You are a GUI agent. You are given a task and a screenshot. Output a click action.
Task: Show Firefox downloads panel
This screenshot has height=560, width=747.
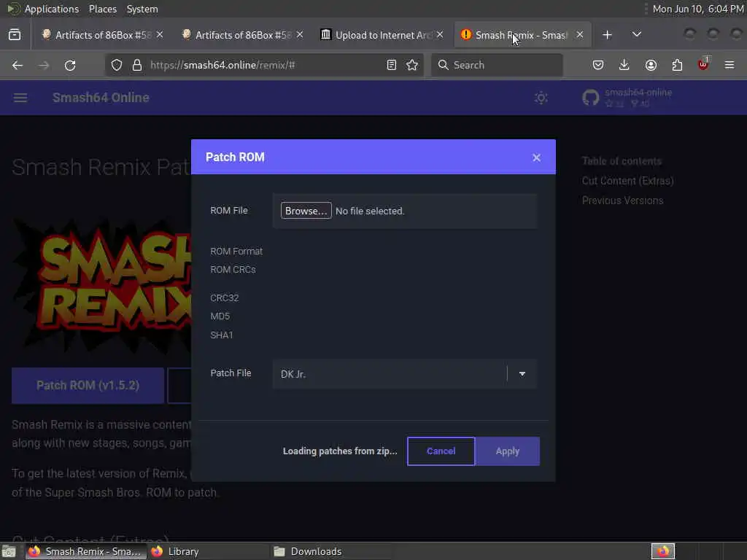[624, 65]
